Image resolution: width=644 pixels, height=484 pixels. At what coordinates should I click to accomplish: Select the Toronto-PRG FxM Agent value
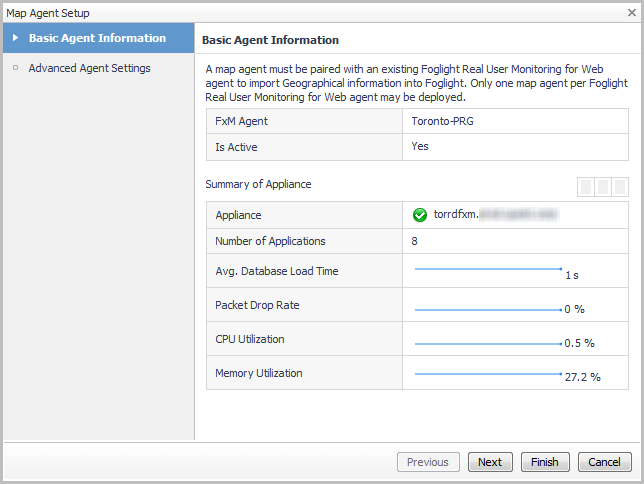point(440,121)
